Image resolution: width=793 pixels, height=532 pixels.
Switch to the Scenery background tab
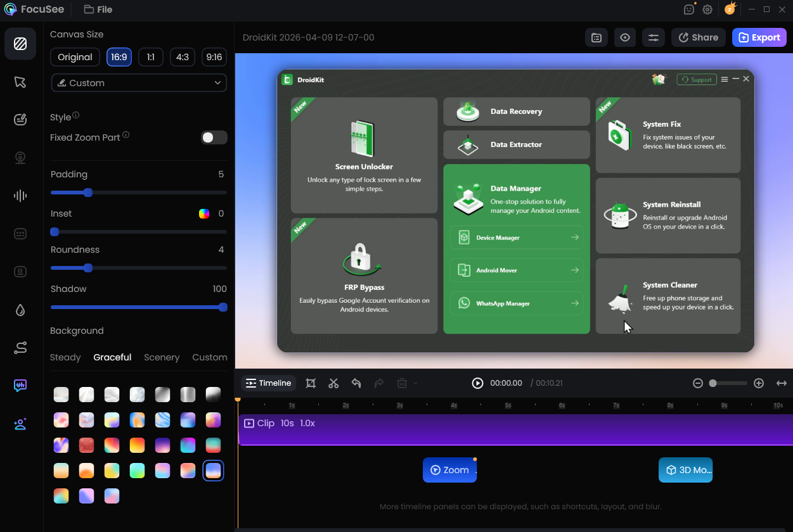tap(162, 357)
